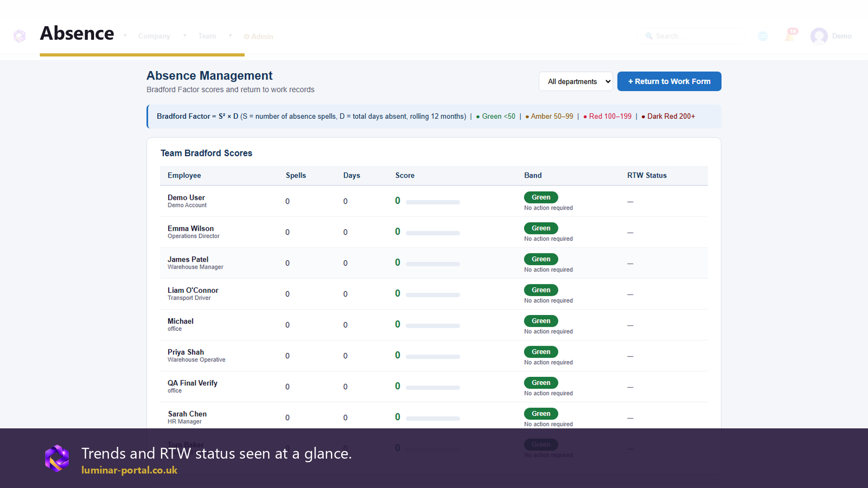Click the RTW Status column header

(647, 175)
